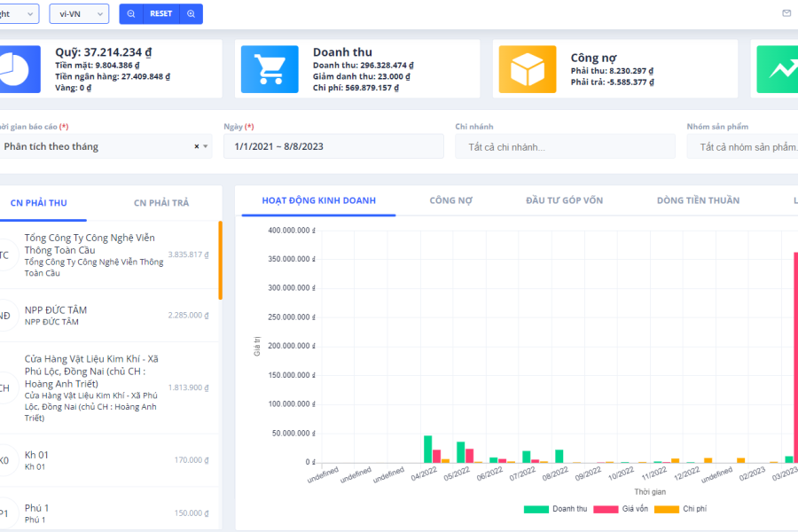Open the ĐẦU TƯ GÓP VỐN tab
The width and height of the screenshot is (798, 532).
[564, 200]
